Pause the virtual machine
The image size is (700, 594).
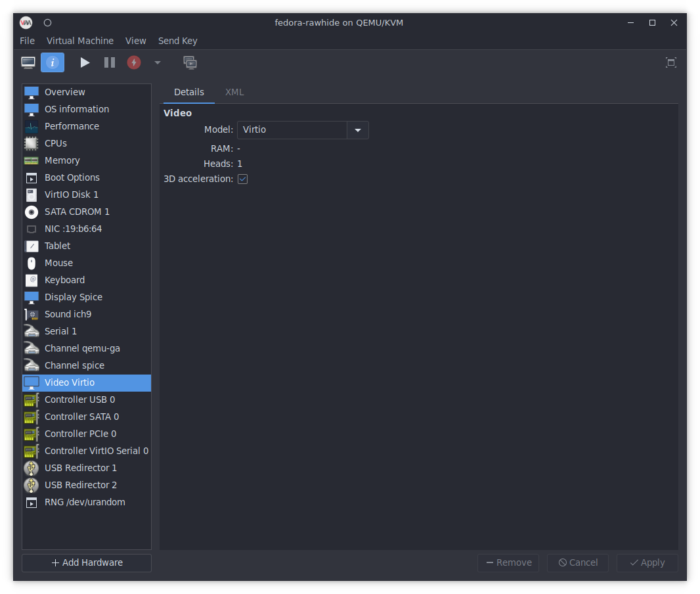(110, 62)
